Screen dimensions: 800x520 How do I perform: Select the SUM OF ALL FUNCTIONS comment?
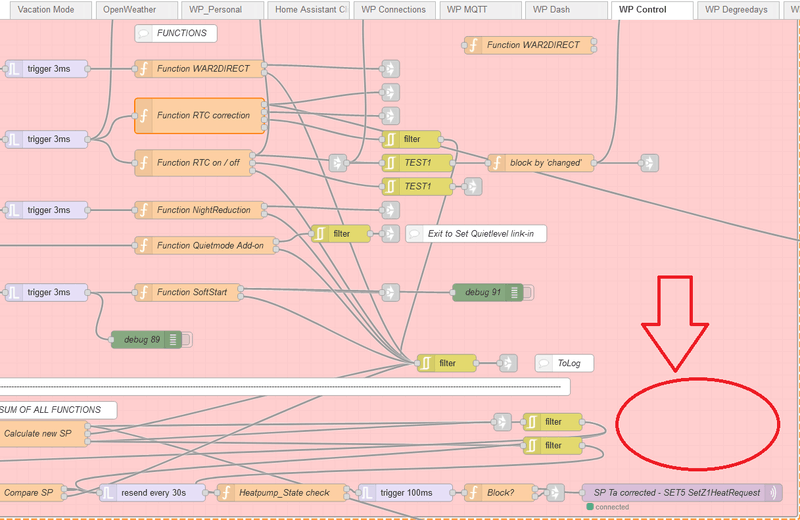click(57, 410)
